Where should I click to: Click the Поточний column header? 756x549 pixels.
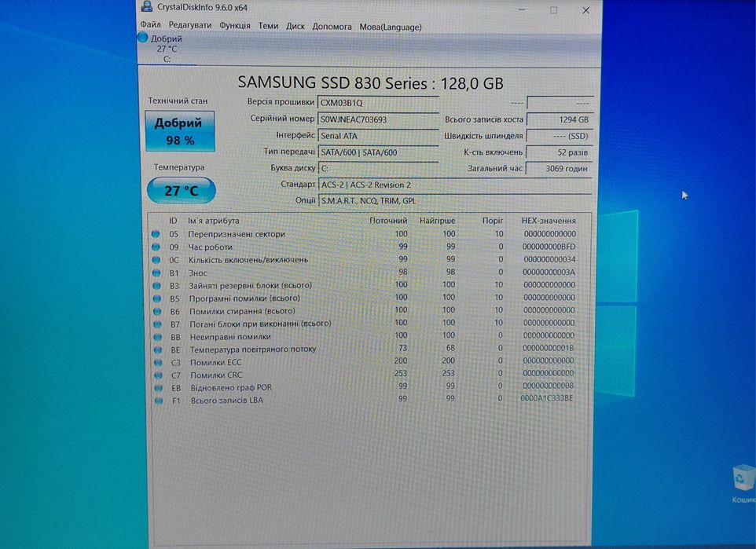tap(388, 221)
